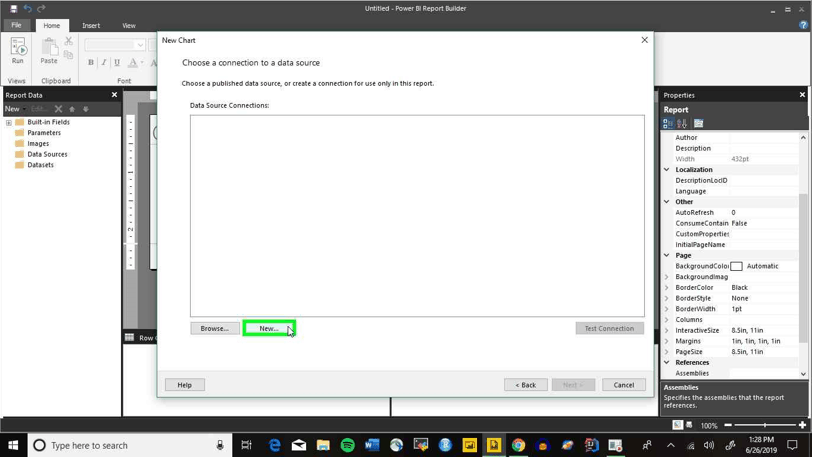Screen dimensions: 813x459
Task: Click the Undo arrow icon
Action: click(x=27, y=8)
